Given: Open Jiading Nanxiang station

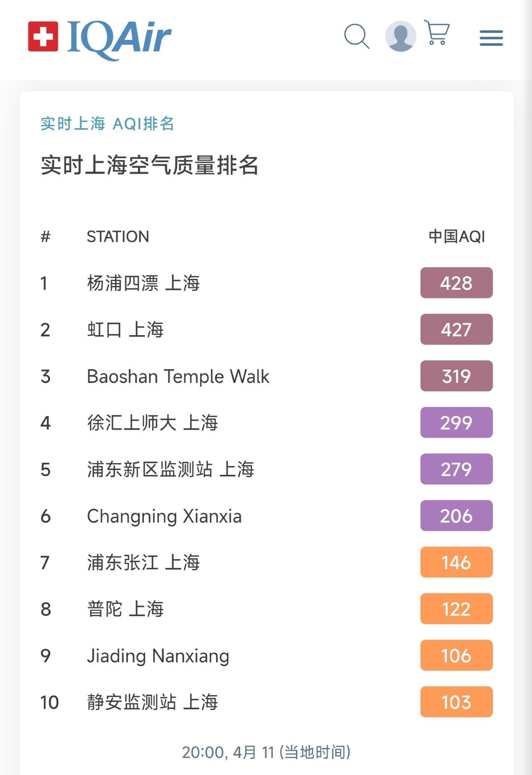Looking at the screenshot, I should pyautogui.click(x=158, y=656).
